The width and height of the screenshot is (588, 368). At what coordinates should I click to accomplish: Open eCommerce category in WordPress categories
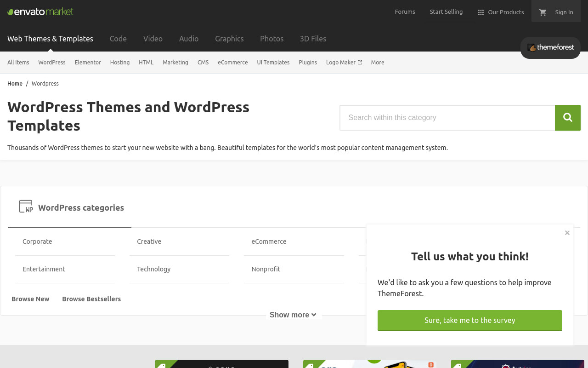(x=269, y=241)
